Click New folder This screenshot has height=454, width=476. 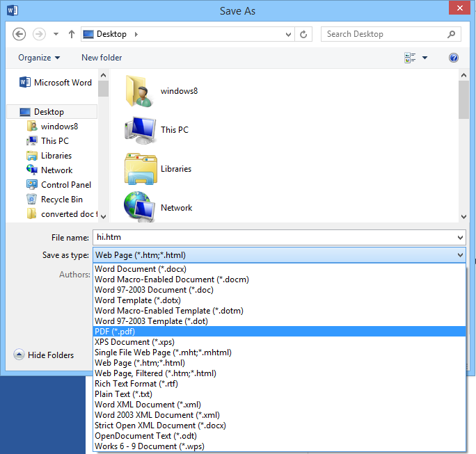click(102, 58)
